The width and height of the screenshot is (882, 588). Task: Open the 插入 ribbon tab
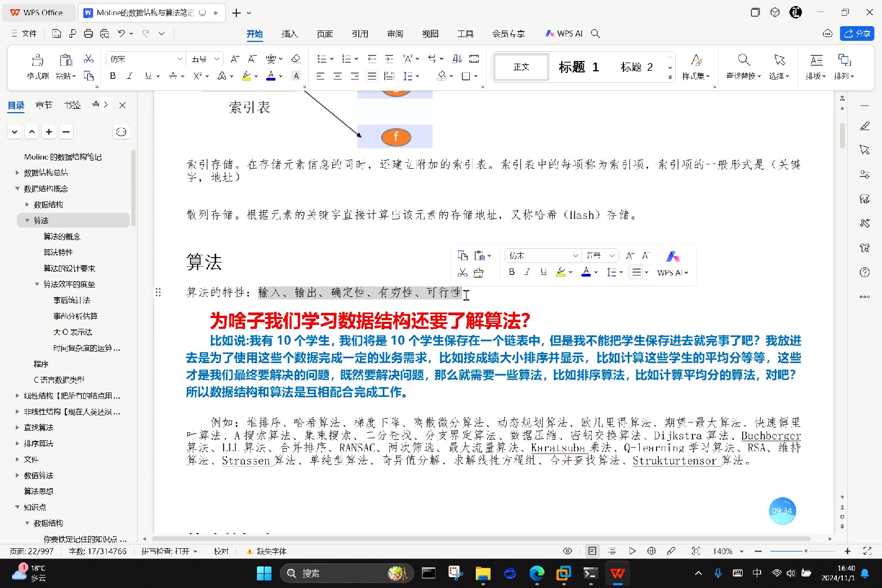pos(289,34)
